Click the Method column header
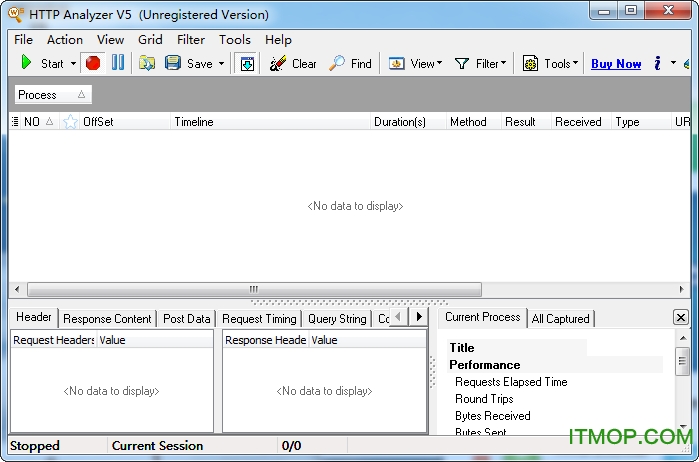This screenshot has width=699, height=462. [473, 121]
